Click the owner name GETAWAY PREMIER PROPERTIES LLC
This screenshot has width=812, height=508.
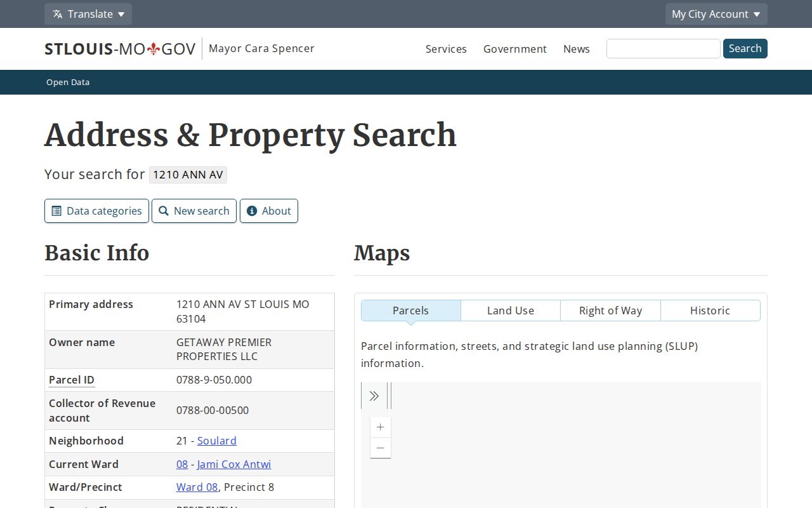point(224,349)
